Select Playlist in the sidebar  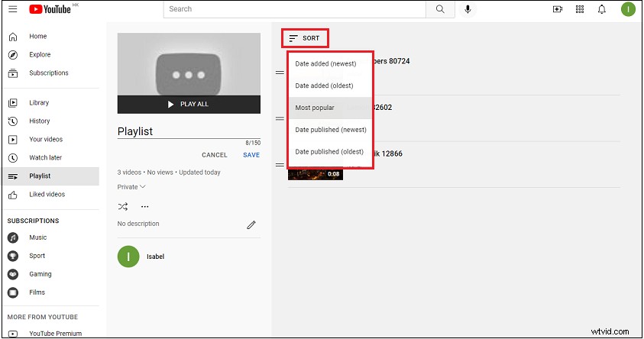pyautogui.click(x=51, y=176)
